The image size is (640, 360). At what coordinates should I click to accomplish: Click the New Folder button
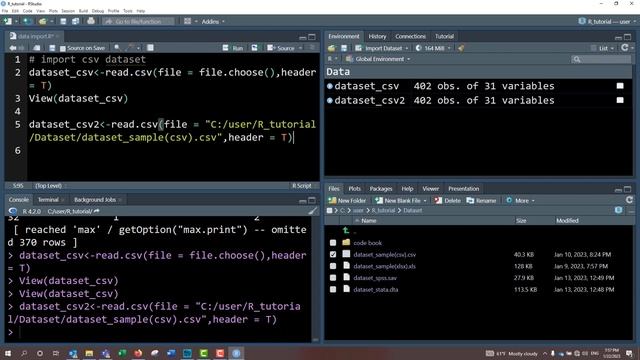tap(347, 200)
